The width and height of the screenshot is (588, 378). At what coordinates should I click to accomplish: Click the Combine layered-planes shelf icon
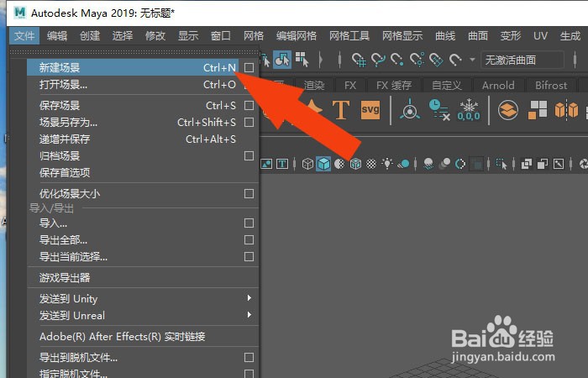point(508,110)
